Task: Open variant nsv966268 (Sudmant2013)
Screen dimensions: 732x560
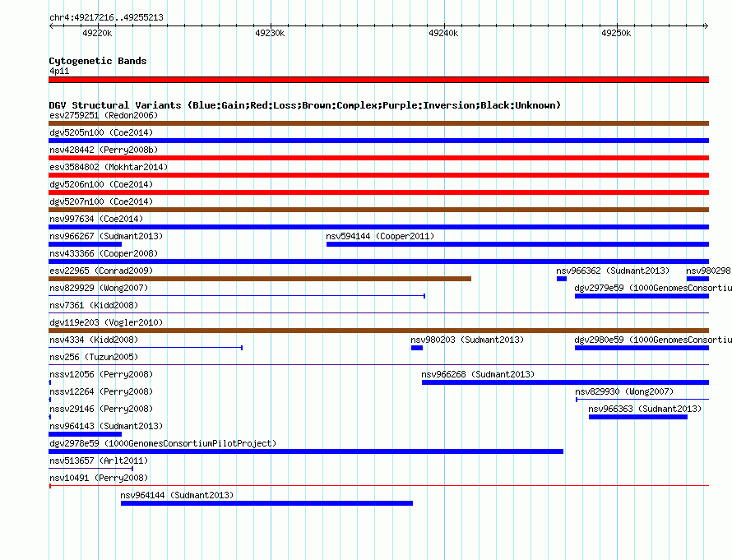Action: (478, 374)
